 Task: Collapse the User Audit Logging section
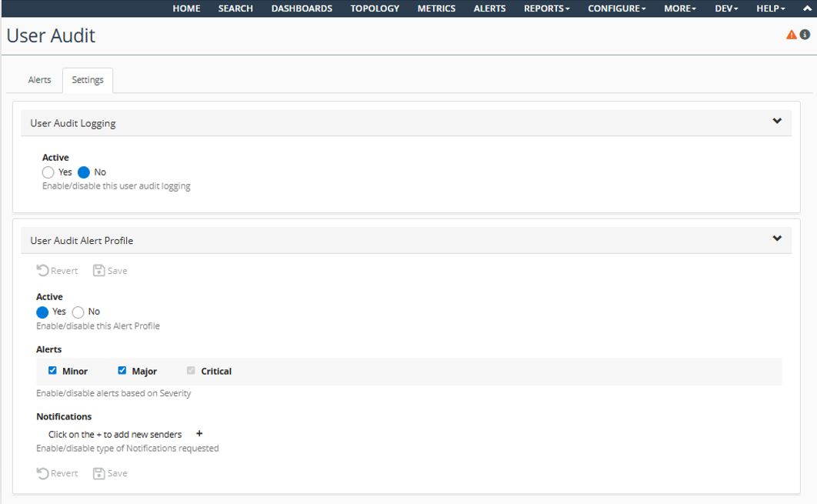pyautogui.click(x=777, y=122)
